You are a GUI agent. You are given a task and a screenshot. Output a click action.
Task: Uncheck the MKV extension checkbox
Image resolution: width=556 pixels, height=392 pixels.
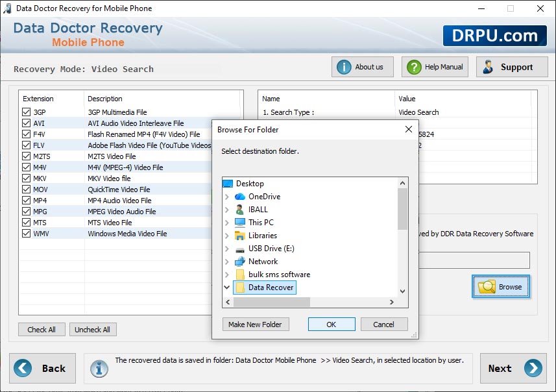click(x=26, y=178)
